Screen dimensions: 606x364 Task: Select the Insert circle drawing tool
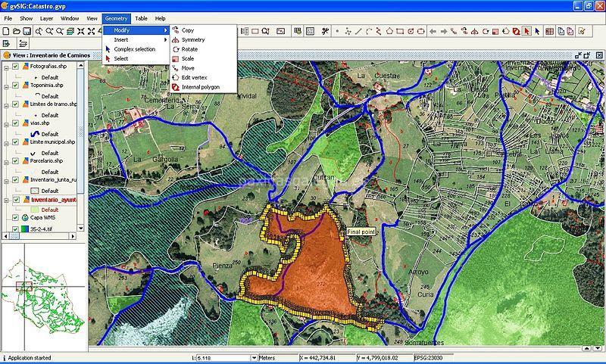pos(411,31)
